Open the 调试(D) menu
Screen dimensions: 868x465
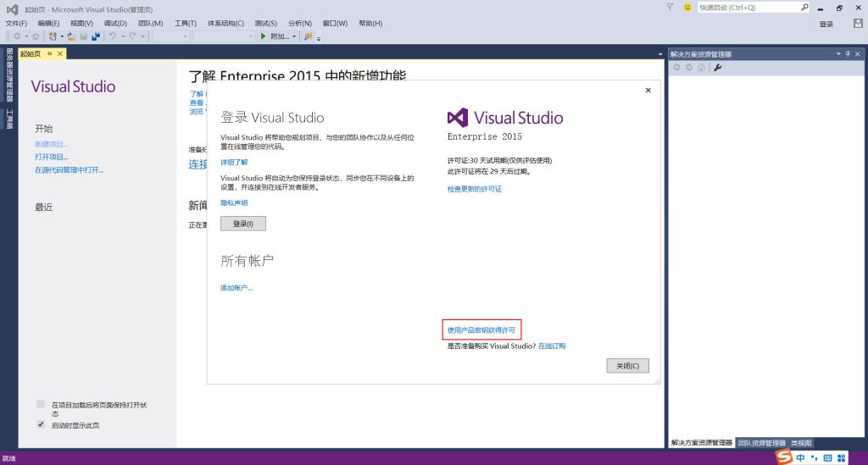pos(115,23)
